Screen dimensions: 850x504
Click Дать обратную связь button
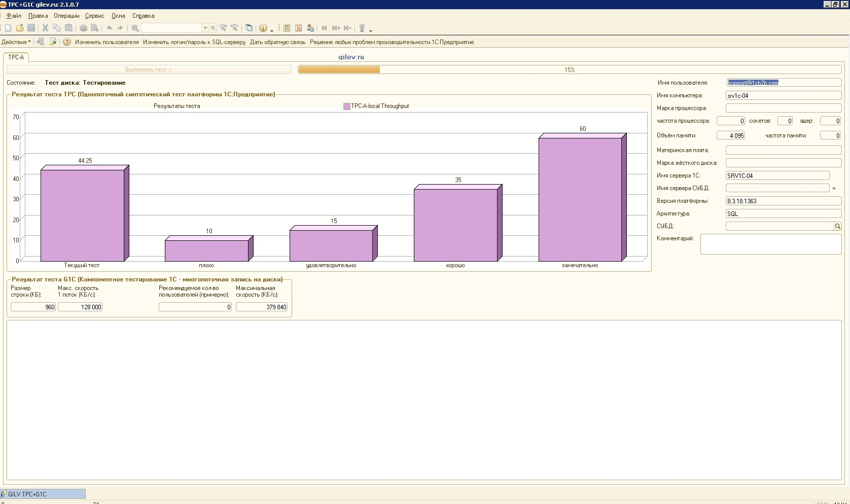coord(277,42)
